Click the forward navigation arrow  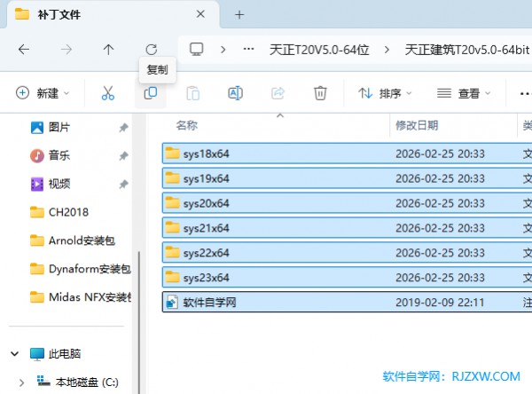[66, 50]
